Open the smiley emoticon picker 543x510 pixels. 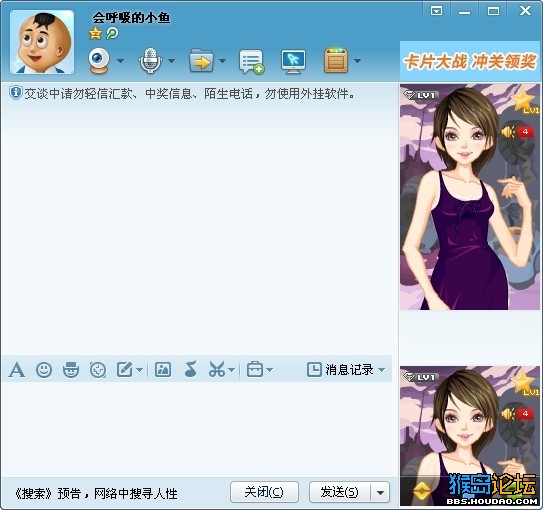[x=44, y=370]
